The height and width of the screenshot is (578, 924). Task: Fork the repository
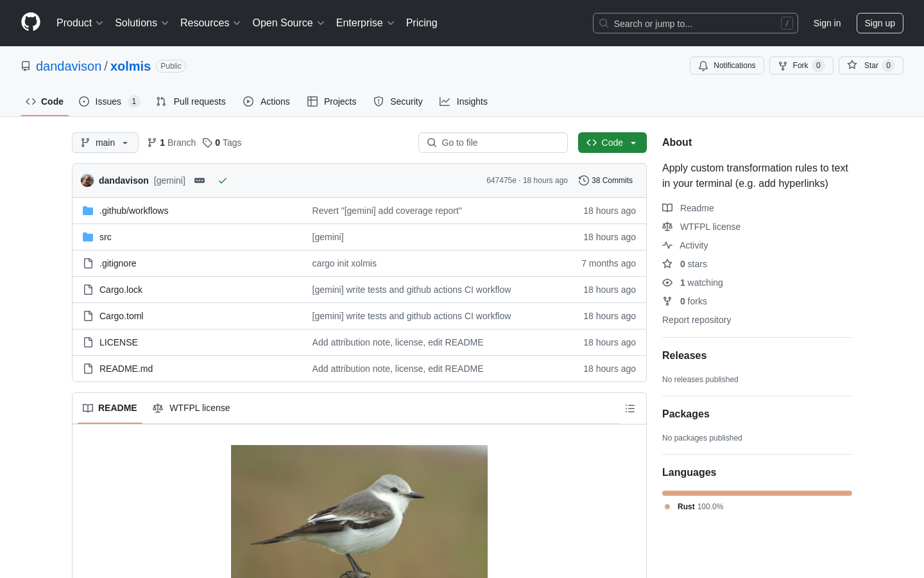click(801, 66)
